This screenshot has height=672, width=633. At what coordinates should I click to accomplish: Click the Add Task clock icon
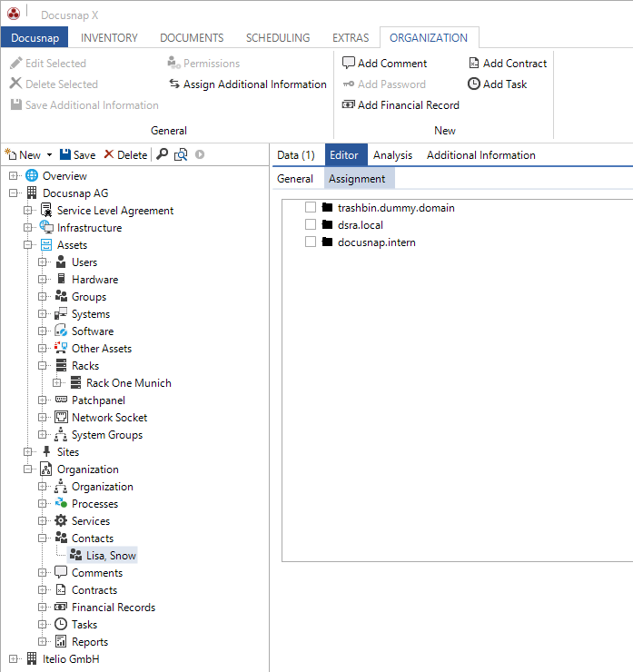[473, 84]
